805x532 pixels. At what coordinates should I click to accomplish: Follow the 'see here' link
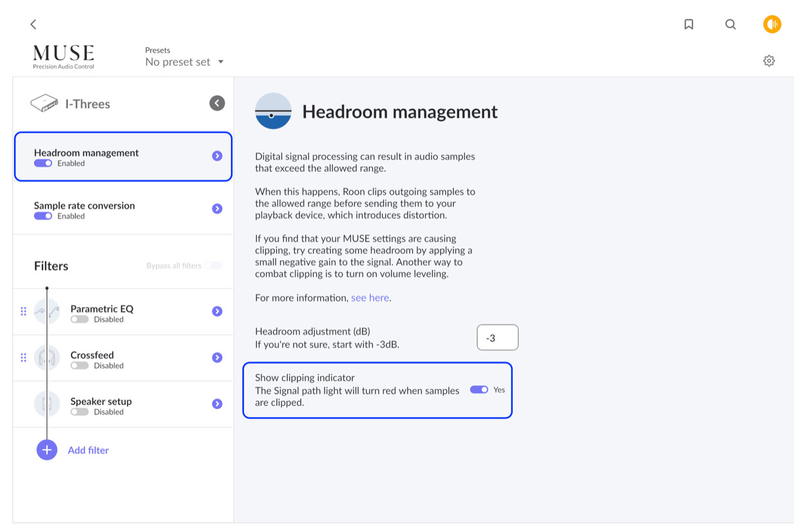click(x=370, y=298)
